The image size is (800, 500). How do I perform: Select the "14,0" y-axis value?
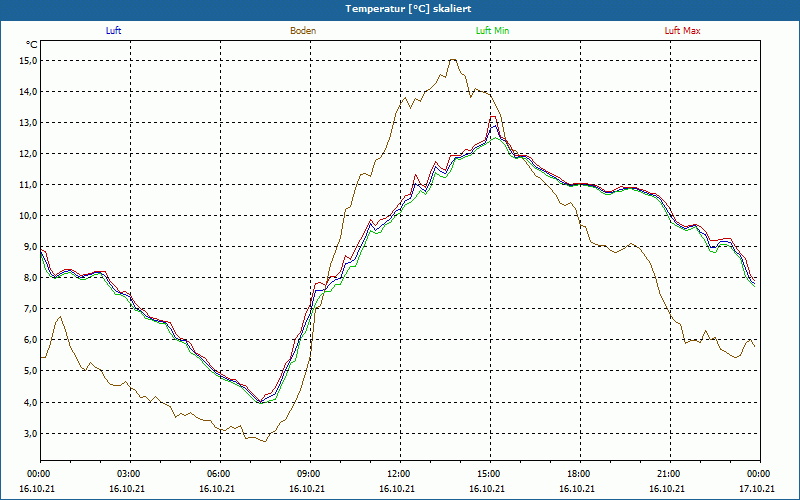[29, 92]
